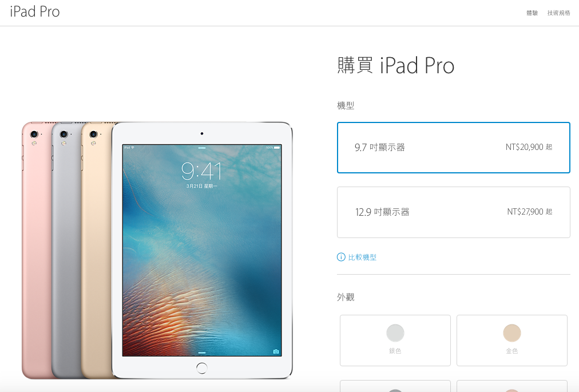Click the home button on the iPad image
The image size is (579, 392).
click(x=202, y=368)
